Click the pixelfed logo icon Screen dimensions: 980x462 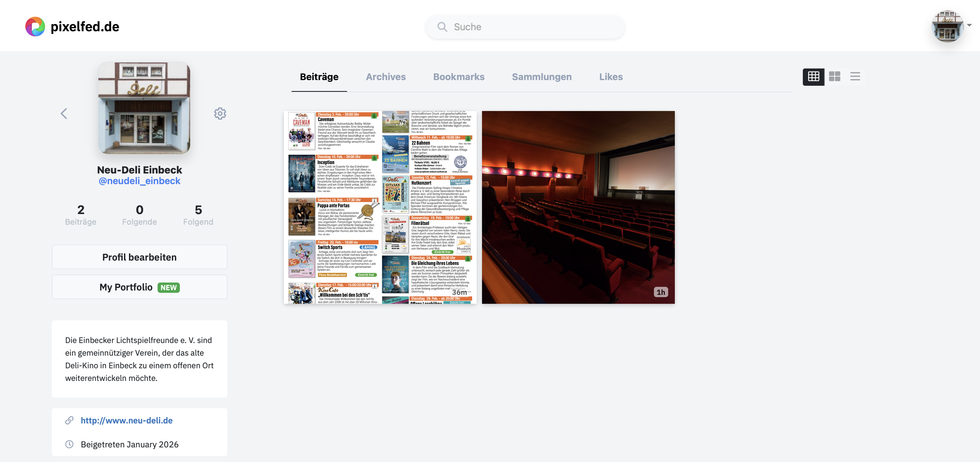click(x=35, y=27)
